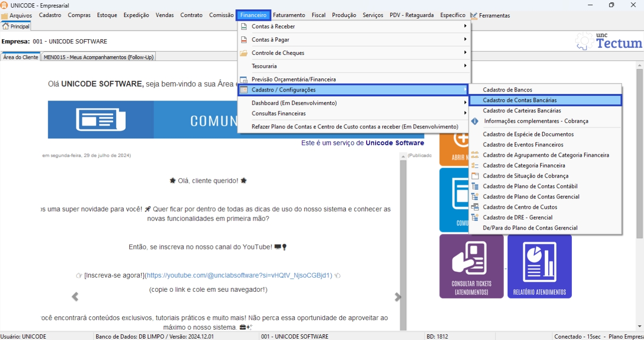644x340 pixels.
Task: Click the Comunicados banner newspaper icon
Action: (x=101, y=119)
